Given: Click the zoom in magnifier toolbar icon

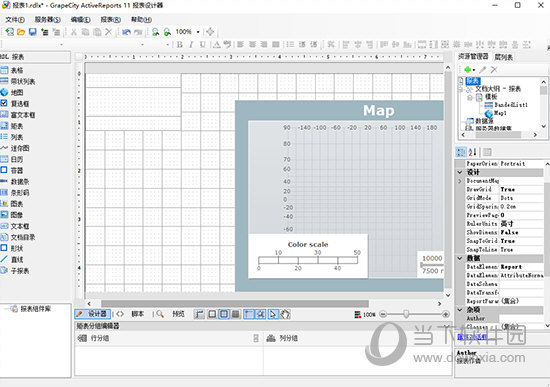Looking at the screenshot, I should coord(167,32).
